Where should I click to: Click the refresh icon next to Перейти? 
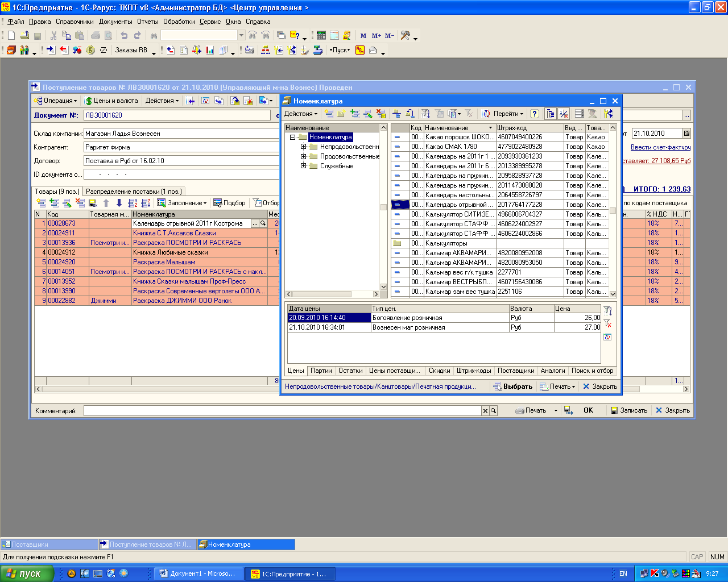pyautogui.click(x=486, y=114)
